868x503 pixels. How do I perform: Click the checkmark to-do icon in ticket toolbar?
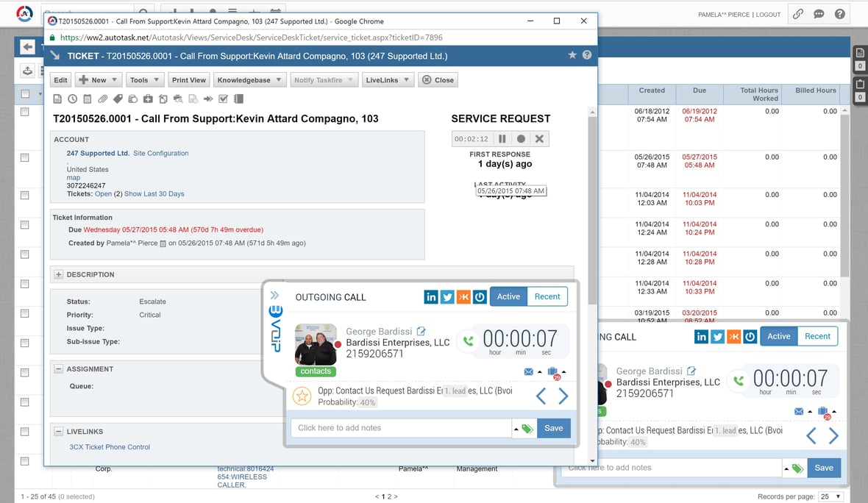[223, 99]
